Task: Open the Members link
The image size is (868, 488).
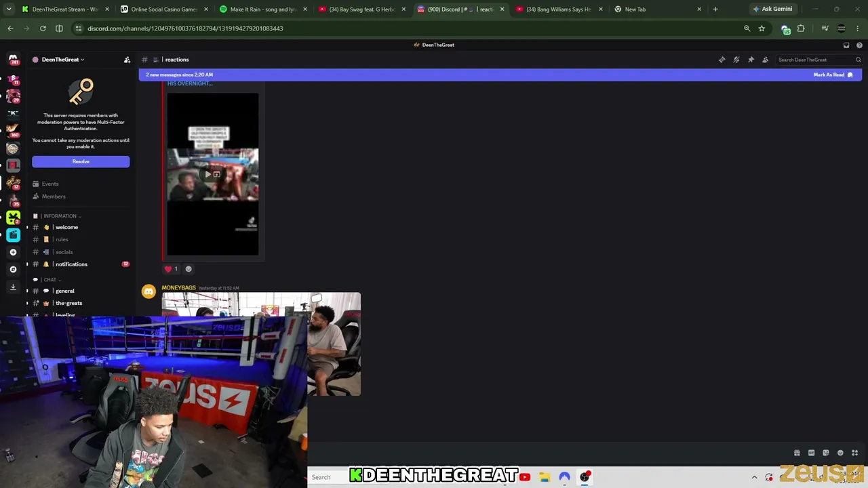Action: (x=54, y=197)
